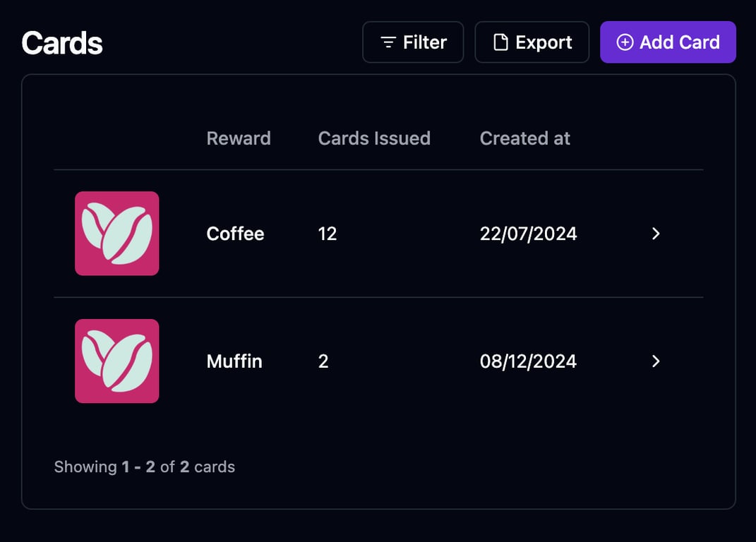The image size is (756, 542).
Task: Click the date 08/12/2024 in Muffin row
Action: click(x=528, y=361)
